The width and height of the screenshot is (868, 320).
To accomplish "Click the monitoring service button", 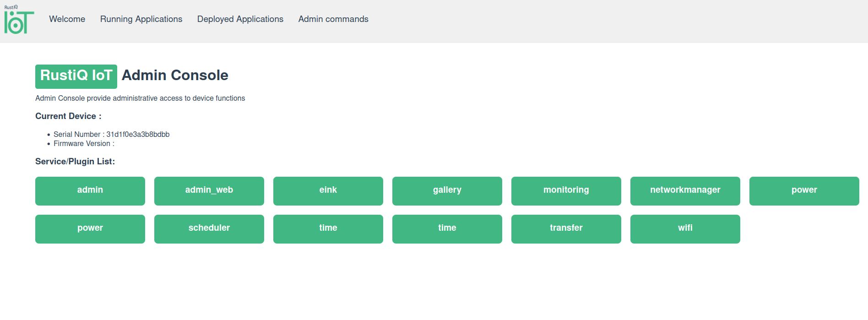I will pos(566,191).
